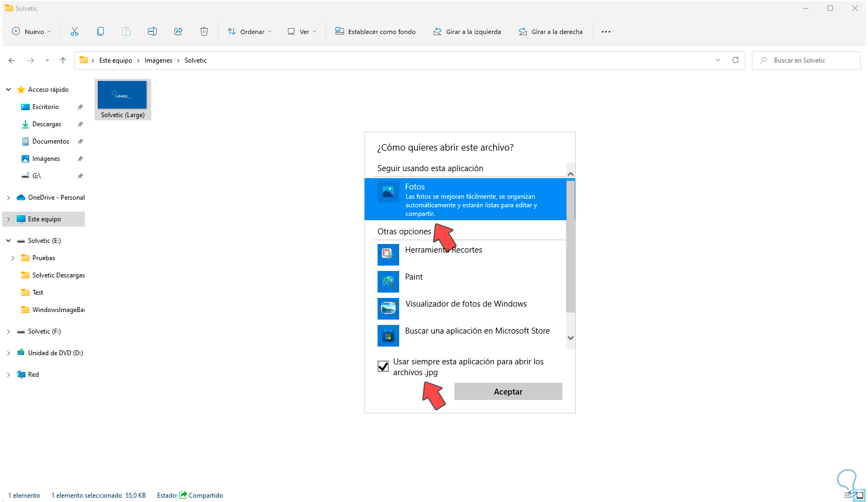The width and height of the screenshot is (868, 502).
Task: Refresh the Solvetic folder view
Action: 736,60
